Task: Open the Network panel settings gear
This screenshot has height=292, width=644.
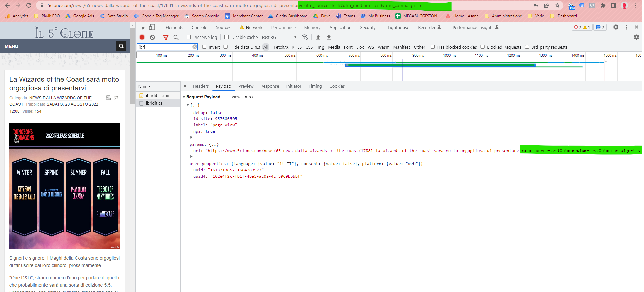Action: pos(636,37)
